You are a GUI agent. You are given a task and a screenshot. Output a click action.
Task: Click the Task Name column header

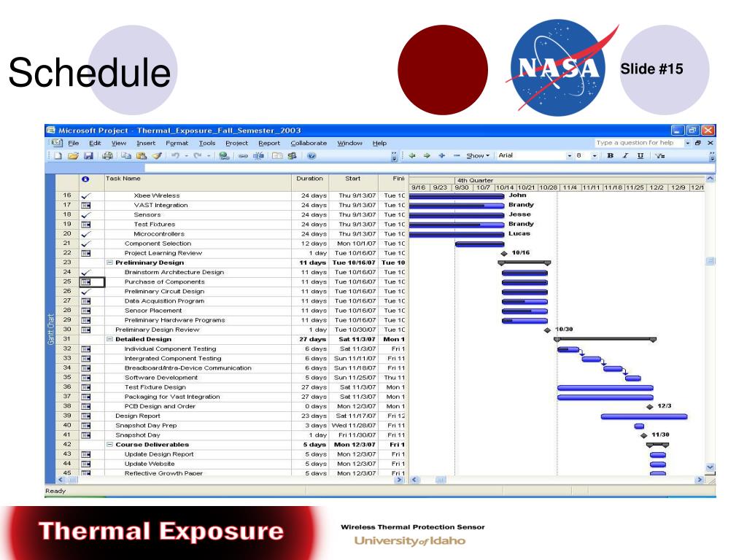pos(198,182)
